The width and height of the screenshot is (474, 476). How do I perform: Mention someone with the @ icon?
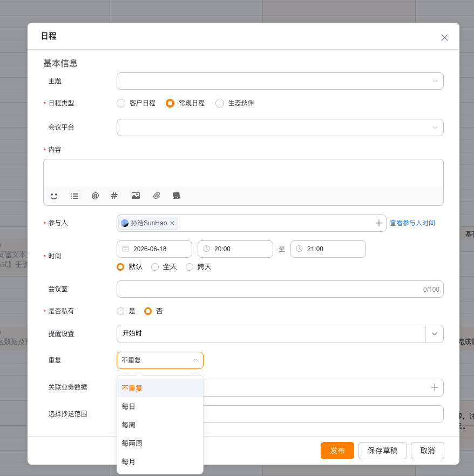coord(95,196)
